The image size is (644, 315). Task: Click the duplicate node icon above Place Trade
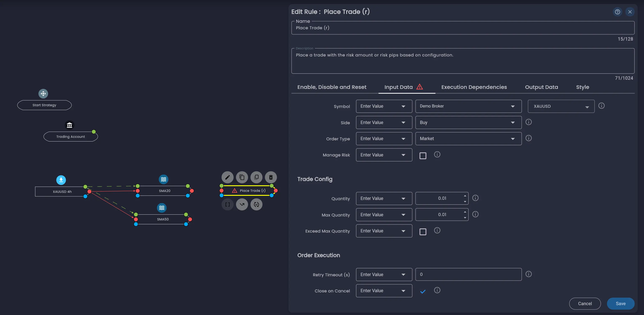tap(242, 177)
